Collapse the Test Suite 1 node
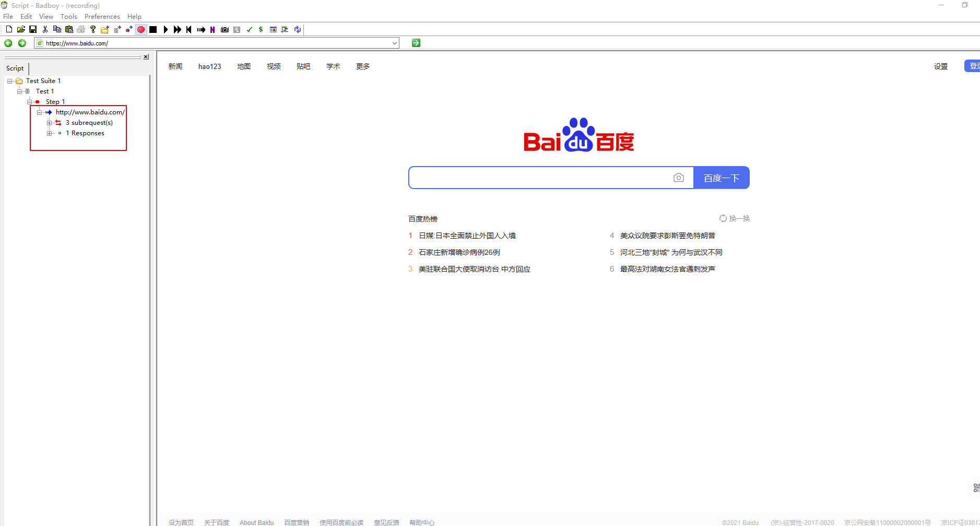The width and height of the screenshot is (980, 526). [9, 81]
